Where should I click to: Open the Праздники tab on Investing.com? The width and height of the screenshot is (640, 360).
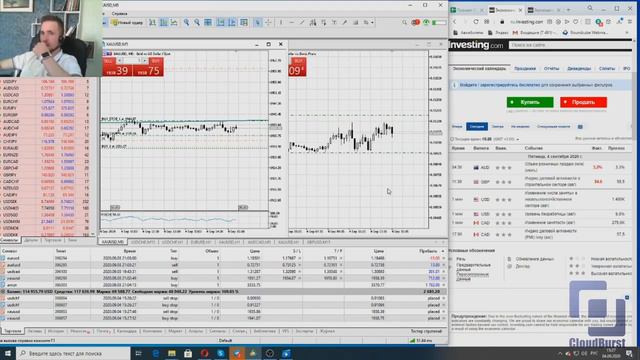tap(525, 69)
